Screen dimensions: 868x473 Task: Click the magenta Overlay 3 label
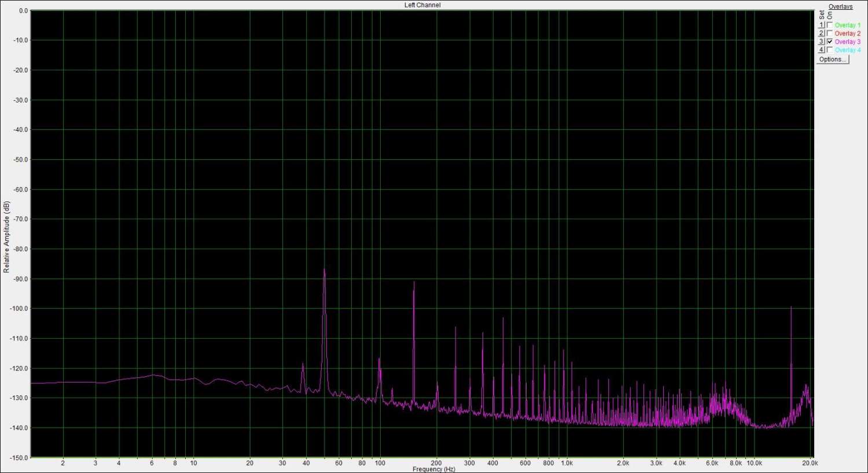(847, 42)
